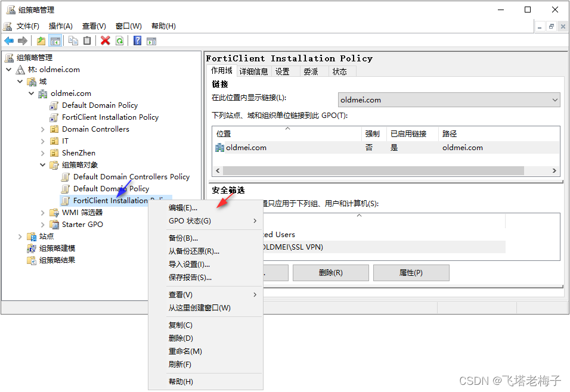This screenshot has height=392, width=570.
Task: Expand the Domain Controllers node
Action: click(42, 129)
